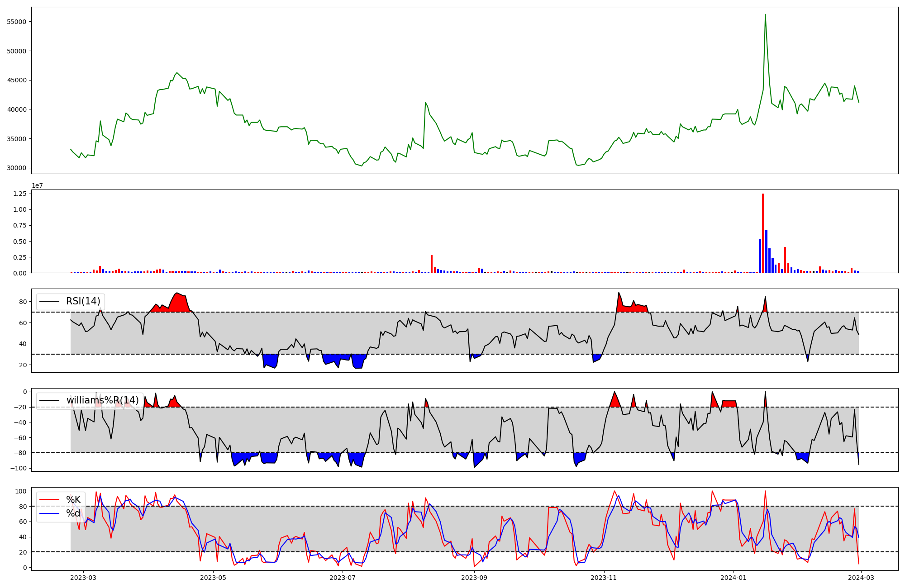Click the -100 Williams %R axis label

pyautogui.click(x=18, y=468)
